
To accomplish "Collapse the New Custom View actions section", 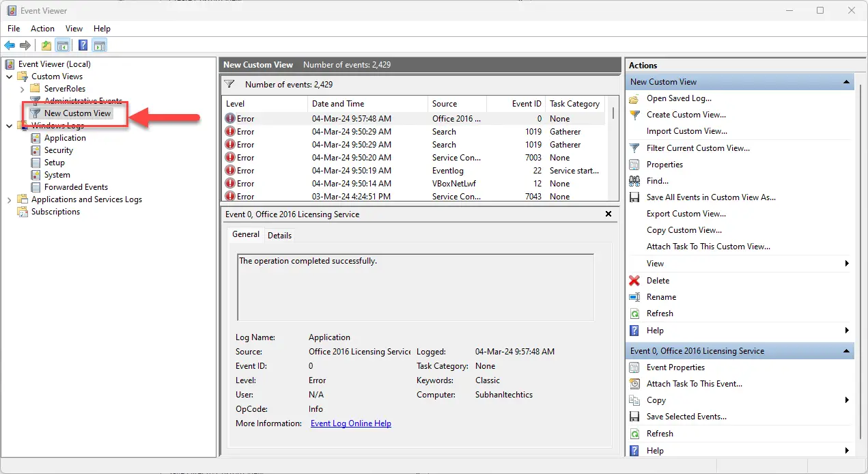I will (847, 82).
